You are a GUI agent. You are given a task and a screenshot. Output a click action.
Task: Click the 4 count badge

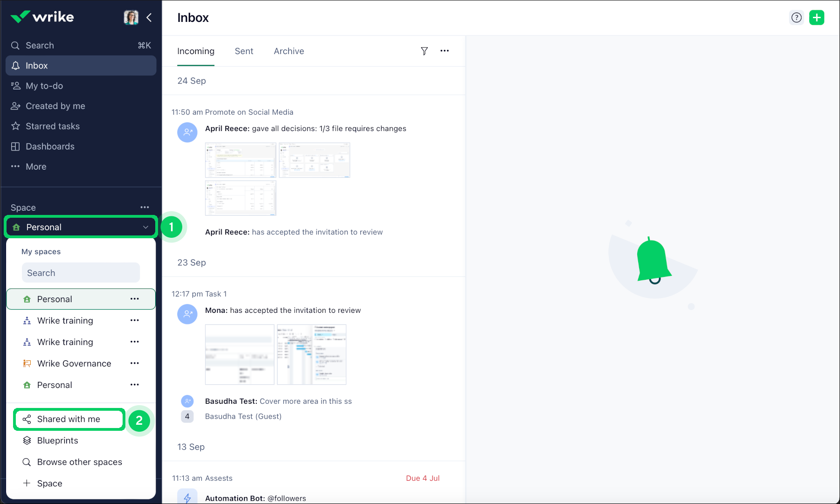[187, 416]
